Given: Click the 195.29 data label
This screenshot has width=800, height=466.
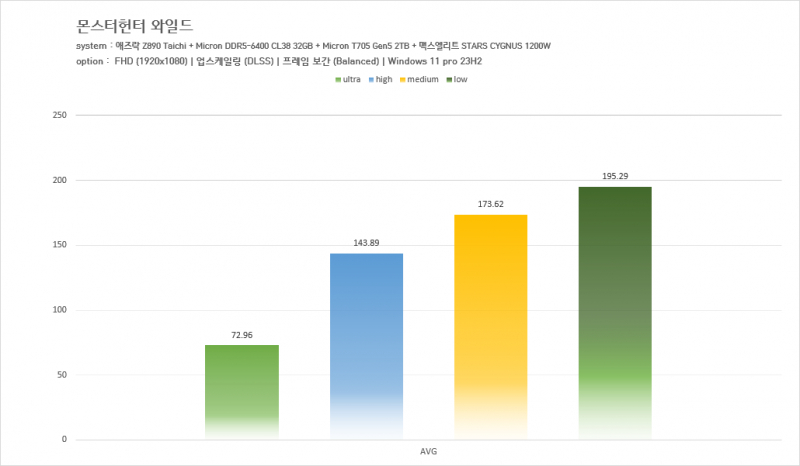Looking at the screenshot, I should pos(615,176).
